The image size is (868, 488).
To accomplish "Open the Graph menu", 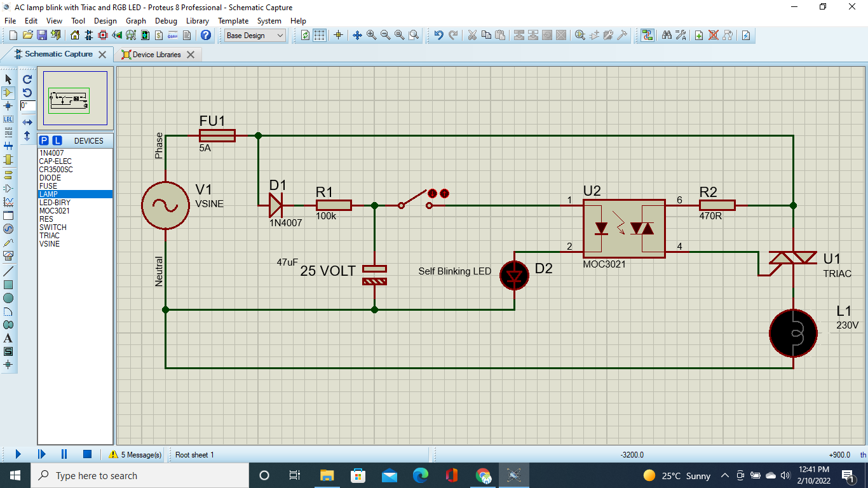I will (136, 20).
